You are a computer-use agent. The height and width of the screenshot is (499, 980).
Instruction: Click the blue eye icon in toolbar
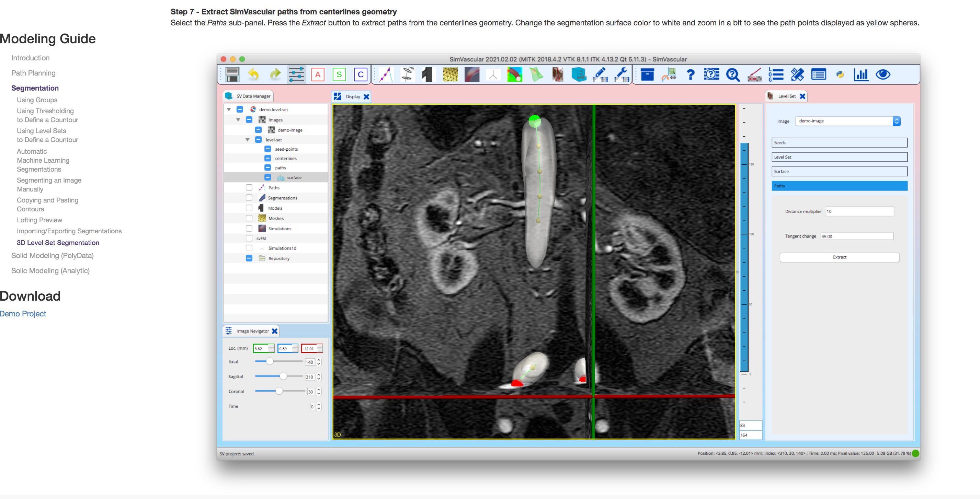point(882,74)
